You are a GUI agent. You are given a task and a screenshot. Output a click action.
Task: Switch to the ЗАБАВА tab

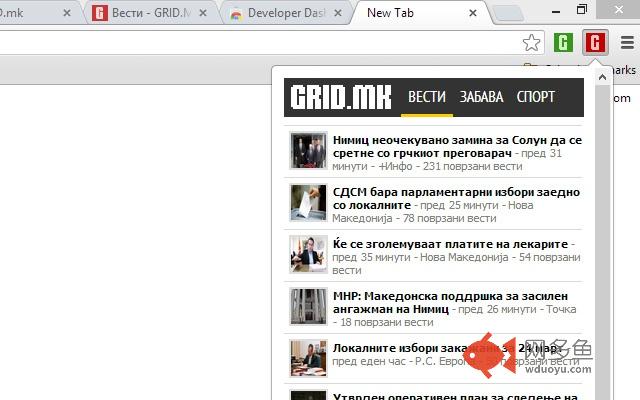tap(481, 97)
